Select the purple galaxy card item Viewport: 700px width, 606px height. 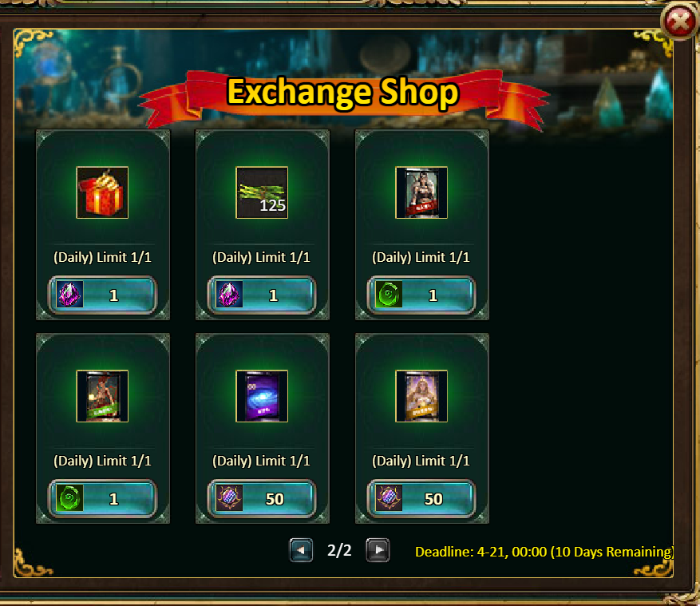[262, 396]
